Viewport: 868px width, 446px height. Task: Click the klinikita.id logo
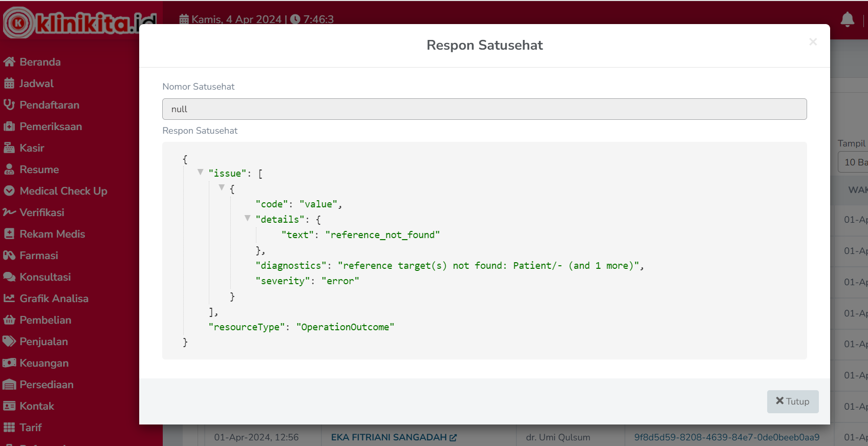pos(79,23)
